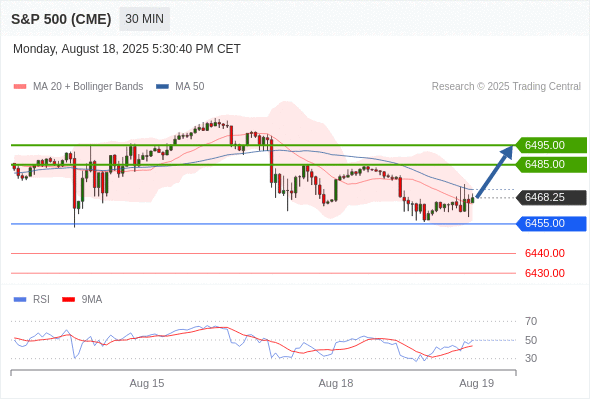
Task: Click the Aug 18 date axis label
Action: 336,383
